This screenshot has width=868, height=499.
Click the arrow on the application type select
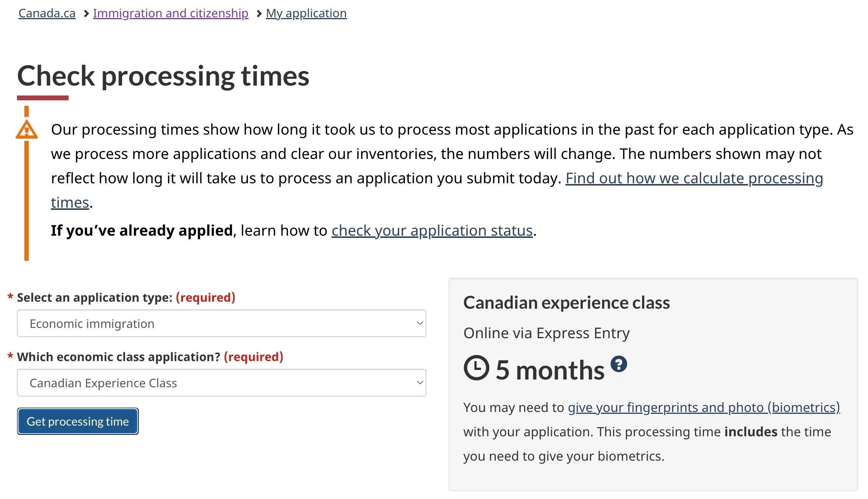click(420, 323)
